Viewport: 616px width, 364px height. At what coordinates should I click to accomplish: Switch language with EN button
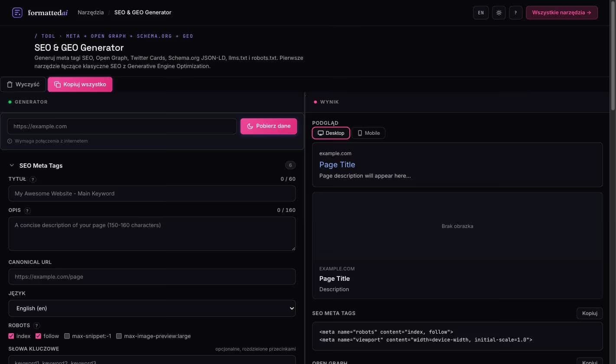click(x=481, y=13)
